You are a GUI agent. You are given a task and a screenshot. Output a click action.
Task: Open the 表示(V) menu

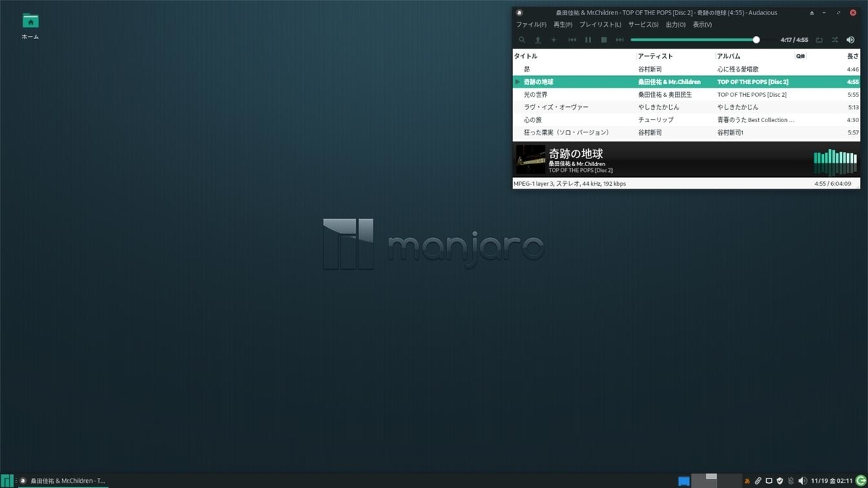tap(702, 25)
